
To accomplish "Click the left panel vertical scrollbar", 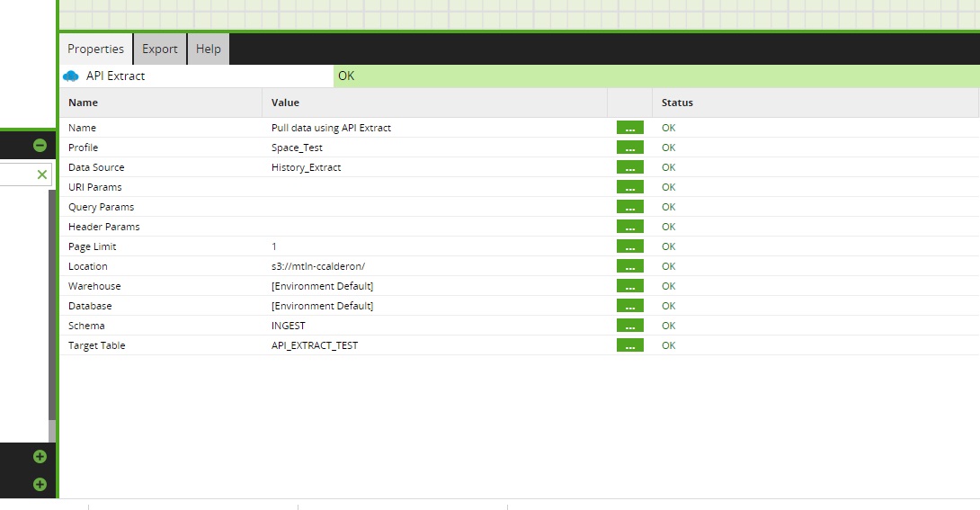I will 52,306.
